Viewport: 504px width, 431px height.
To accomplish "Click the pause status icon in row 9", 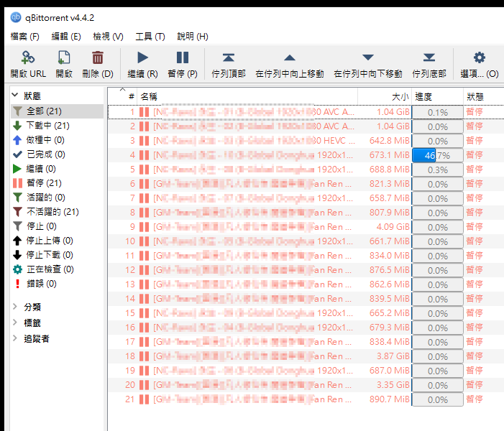I will [x=145, y=227].
